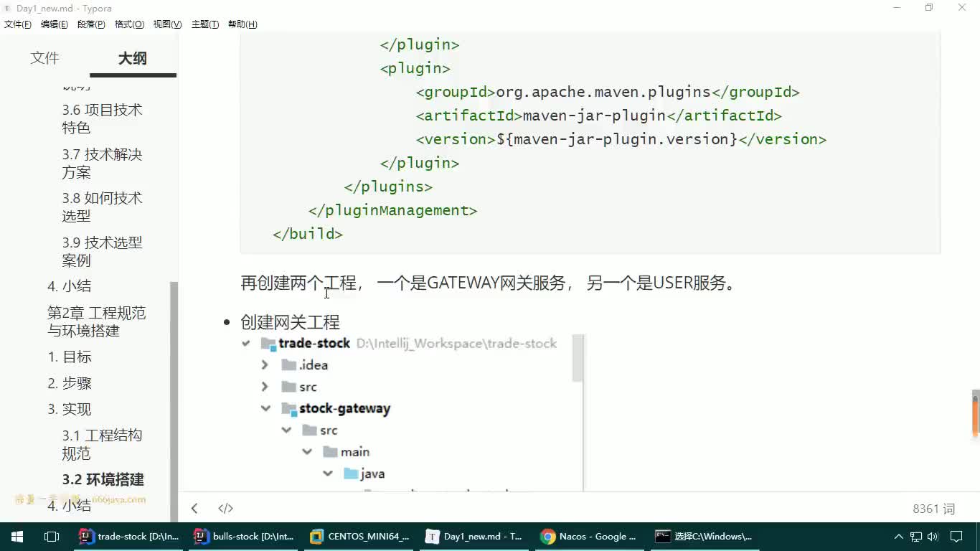Go to outline item 1. 目标
The image size is (980, 551).
pos(70,357)
